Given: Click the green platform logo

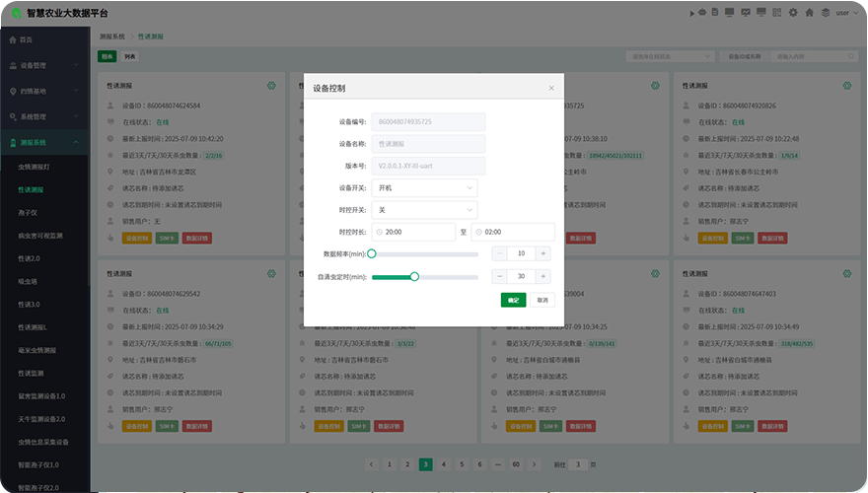Looking at the screenshot, I should [x=17, y=13].
